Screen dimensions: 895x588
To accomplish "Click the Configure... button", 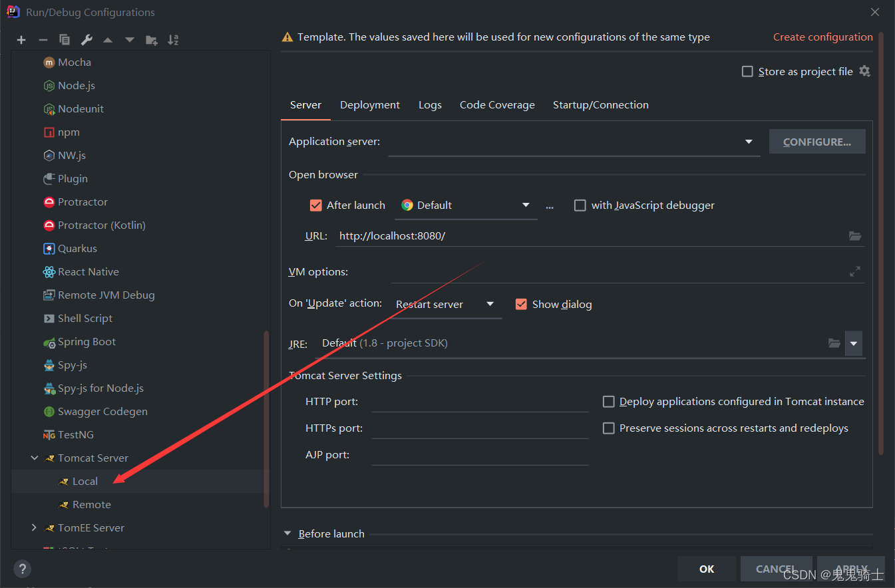I will [817, 142].
